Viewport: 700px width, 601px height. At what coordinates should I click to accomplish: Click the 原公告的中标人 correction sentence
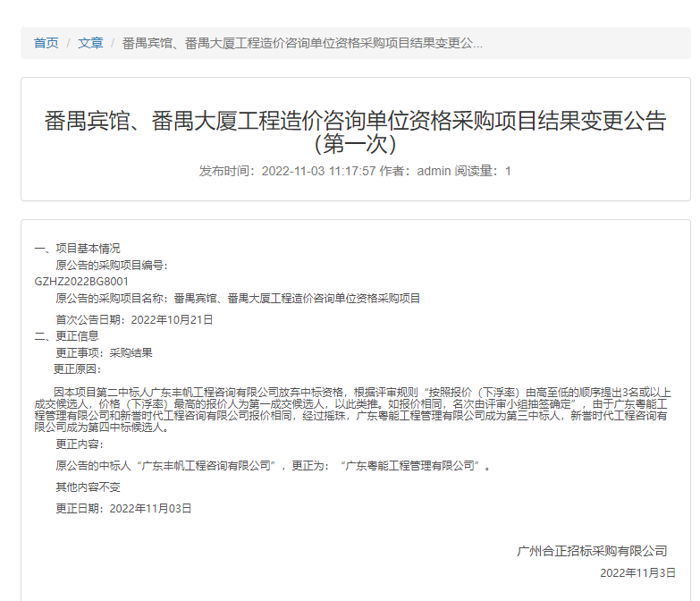tap(273, 466)
